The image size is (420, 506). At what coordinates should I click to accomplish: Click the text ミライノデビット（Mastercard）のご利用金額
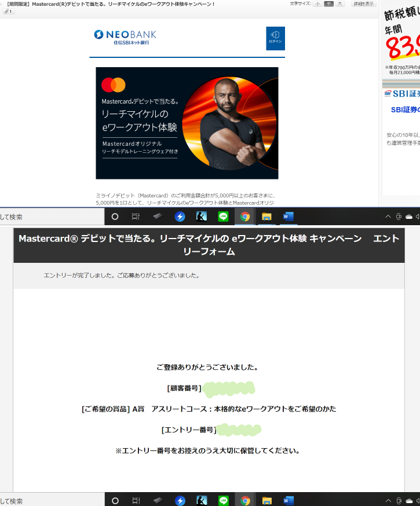click(x=185, y=199)
